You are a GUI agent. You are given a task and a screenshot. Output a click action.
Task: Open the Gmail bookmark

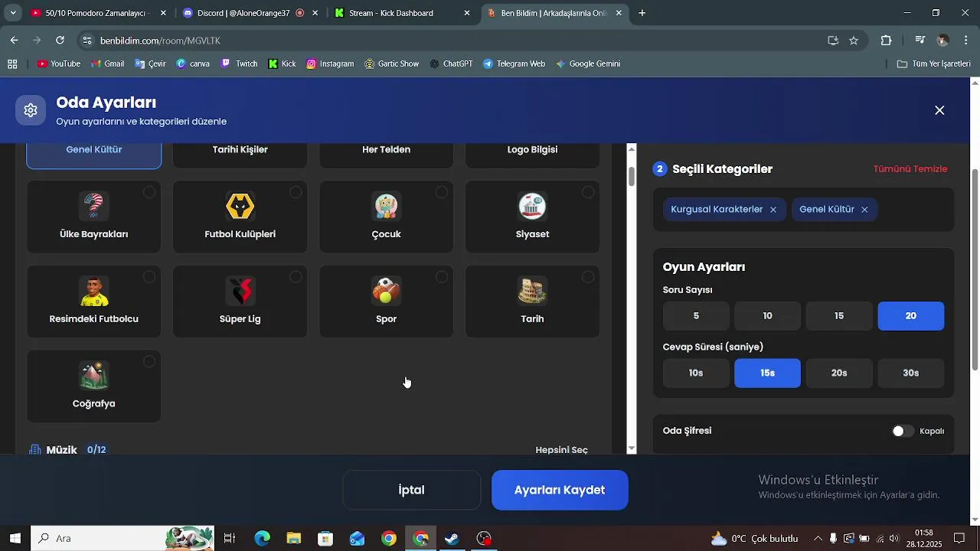click(x=106, y=64)
